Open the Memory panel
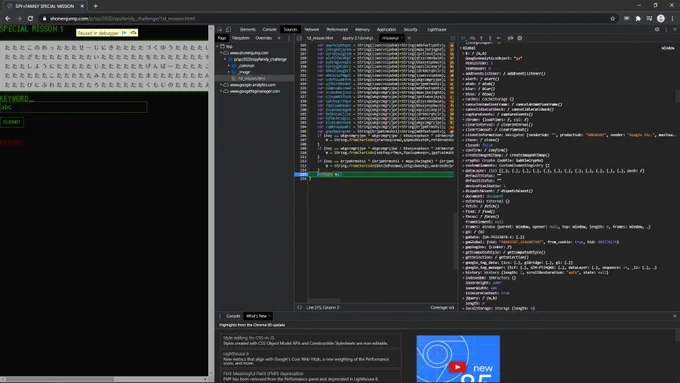 pyautogui.click(x=362, y=29)
